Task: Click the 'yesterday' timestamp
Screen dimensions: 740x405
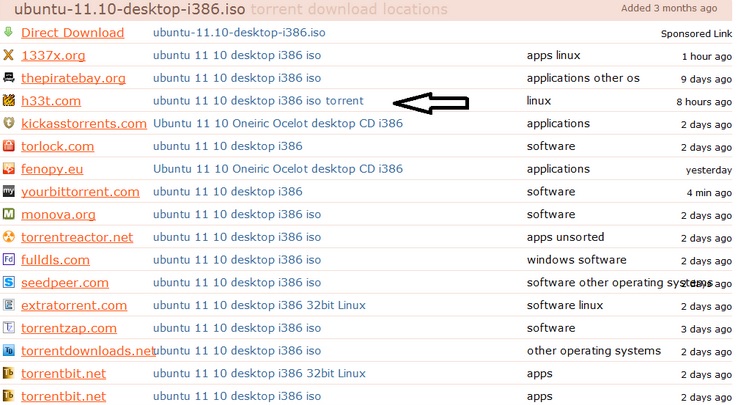Action: (709, 170)
